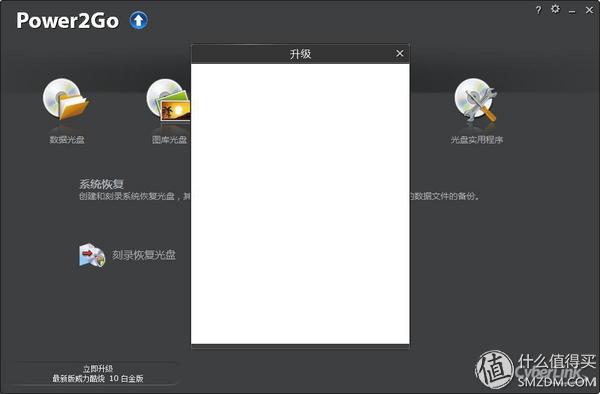Click the 数据光盘 label text

pyautogui.click(x=67, y=140)
